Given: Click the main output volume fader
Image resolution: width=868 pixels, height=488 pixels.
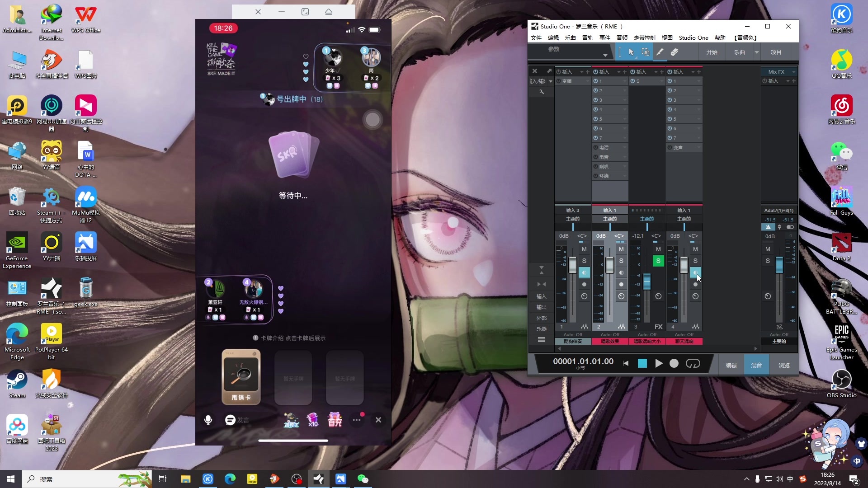Looking at the screenshot, I should click(x=779, y=265).
